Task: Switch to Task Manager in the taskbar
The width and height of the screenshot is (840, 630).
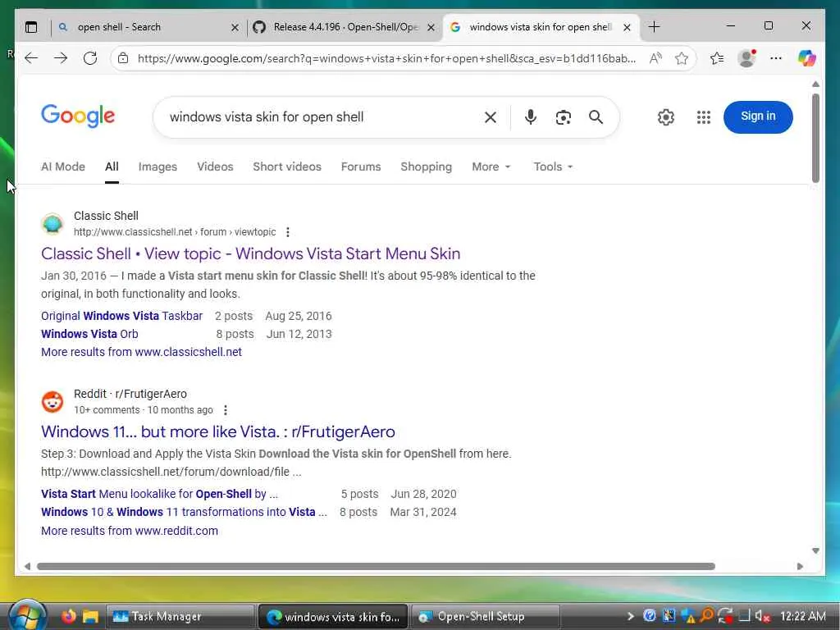Action: tap(180, 617)
